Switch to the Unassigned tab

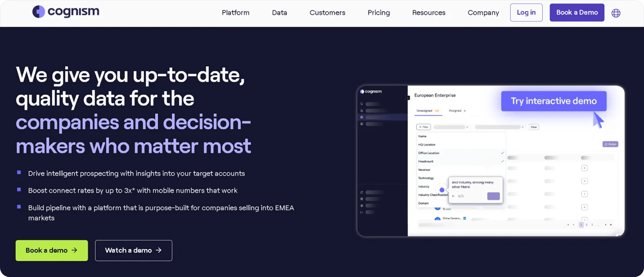point(428,111)
